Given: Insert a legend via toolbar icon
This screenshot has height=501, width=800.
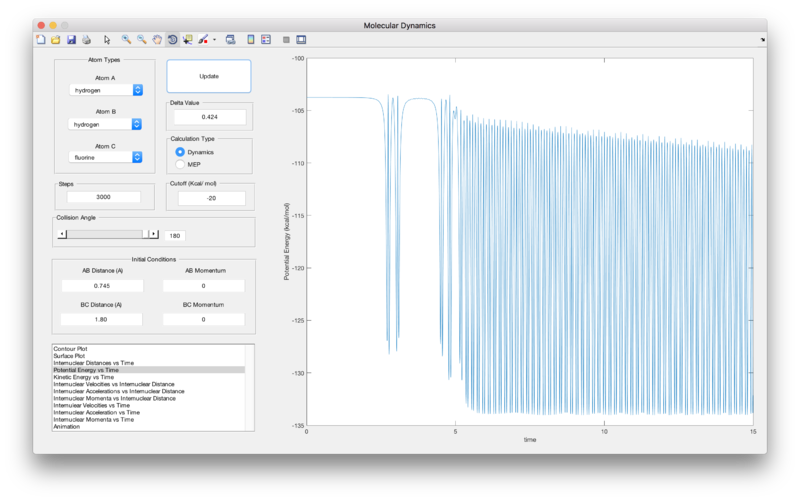Looking at the screenshot, I should [x=266, y=40].
